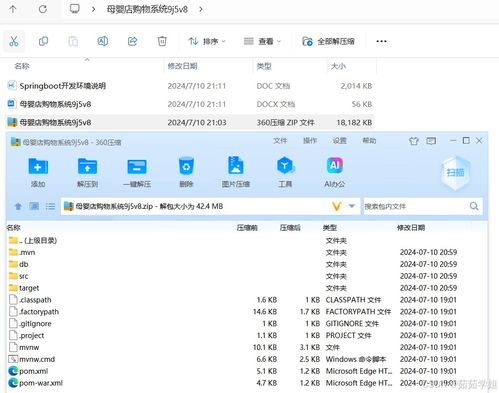Select the pom-war.xml file

click(x=36, y=383)
